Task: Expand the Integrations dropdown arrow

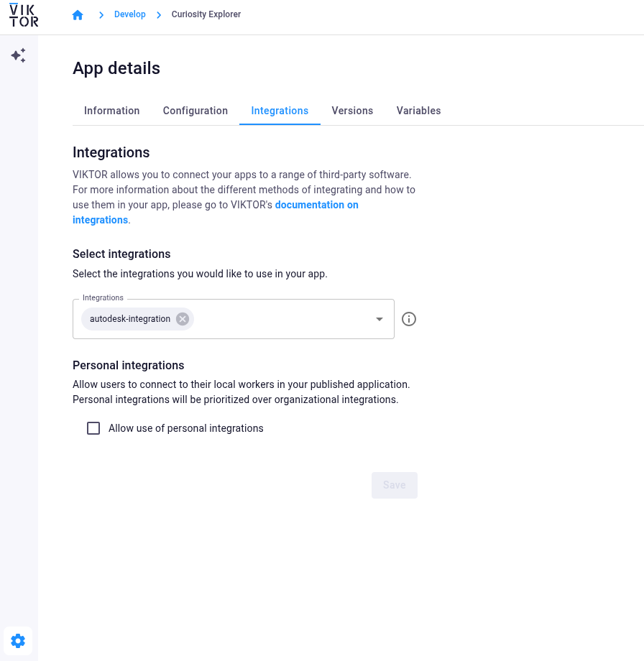Action: pyautogui.click(x=379, y=319)
